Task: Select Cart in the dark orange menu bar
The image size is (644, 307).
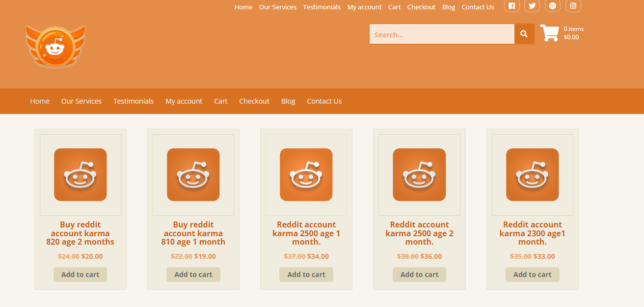Action: pos(221,101)
